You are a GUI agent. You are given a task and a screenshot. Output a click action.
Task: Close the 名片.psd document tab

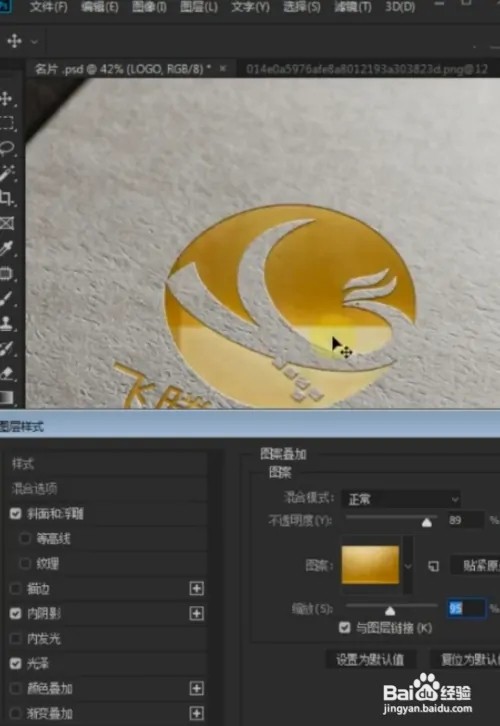[223, 69]
